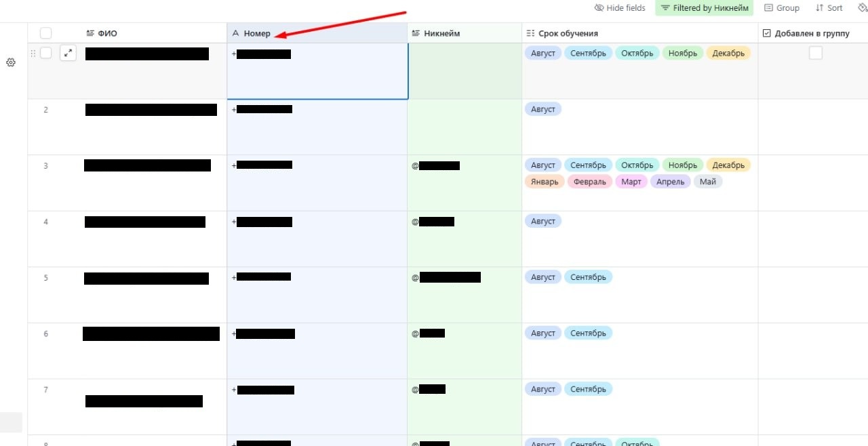Select the empty Никнейм cell in row 2
This screenshot has height=446, width=868.
[465, 127]
